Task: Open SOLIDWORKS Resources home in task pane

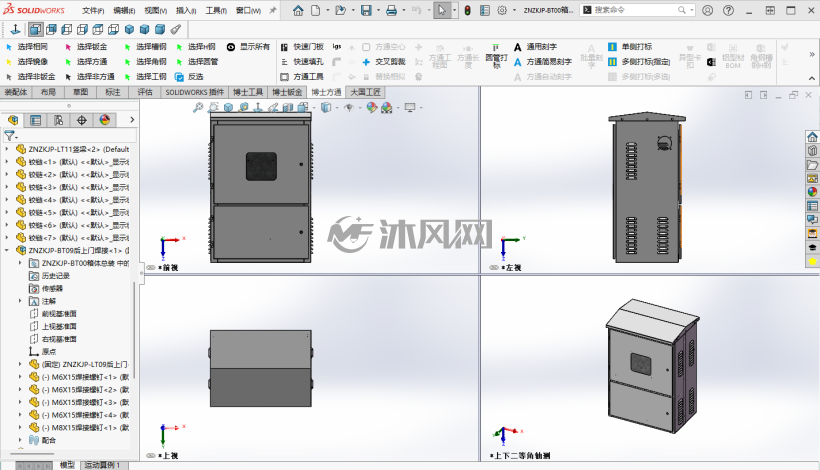Action: (812, 137)
